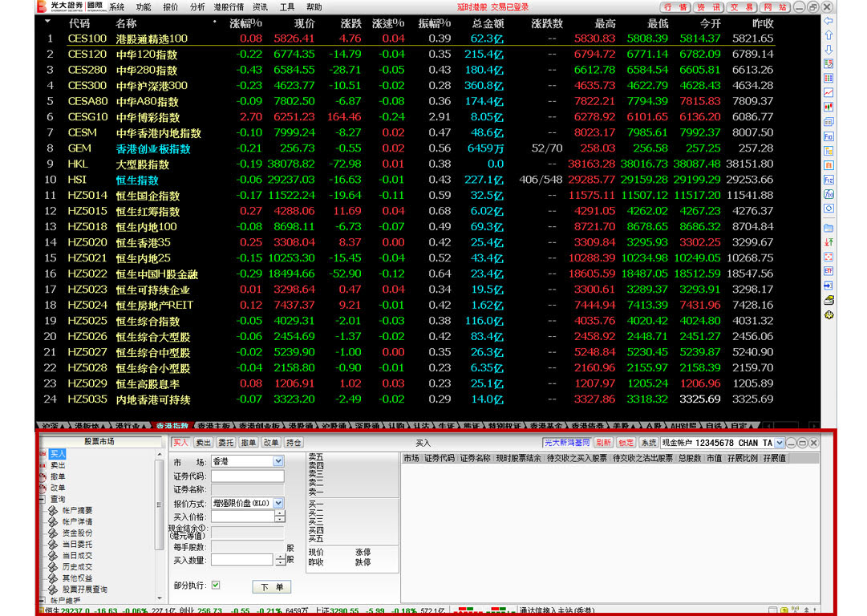867x616 pixels.
Task: Click the 卖出 button in trade toolbar
Action: [204, 443]
